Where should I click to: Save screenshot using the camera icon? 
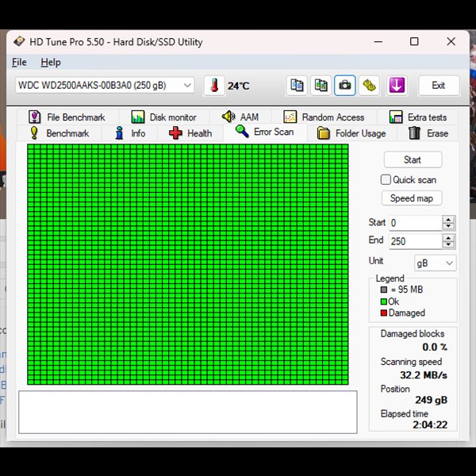click(x=345, y=86)
